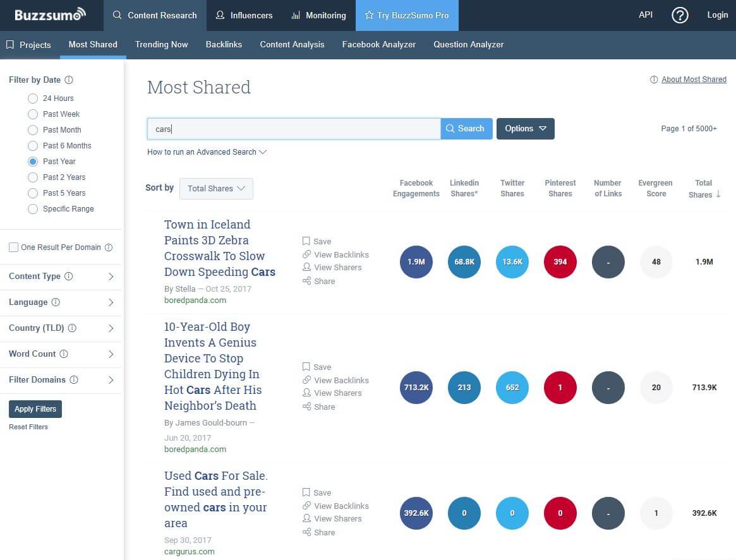Screen dimensions: 736x560
Task: Click the info icon beside About Most Shared
Action: [x=654, y=80]
